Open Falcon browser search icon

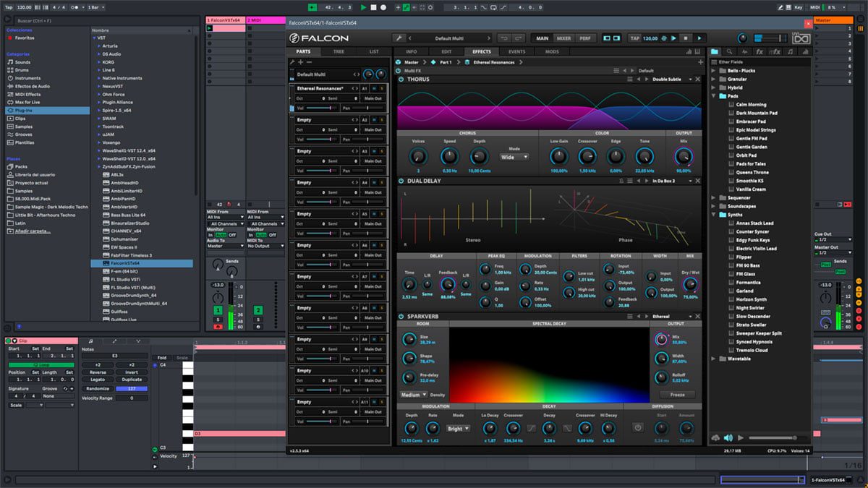729,52
